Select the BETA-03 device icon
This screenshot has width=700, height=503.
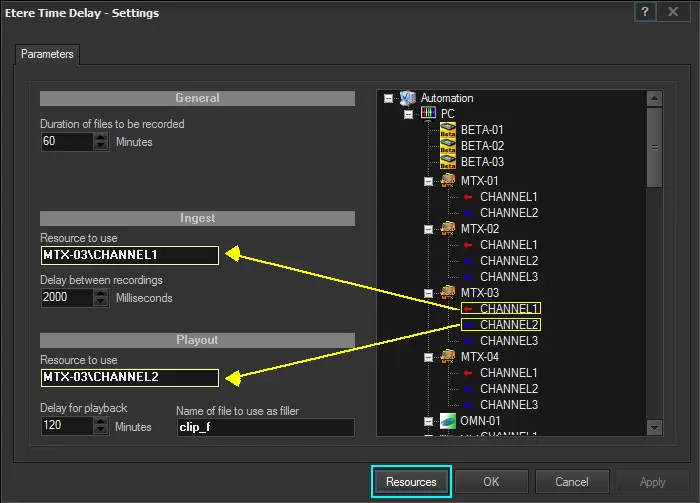447,162
